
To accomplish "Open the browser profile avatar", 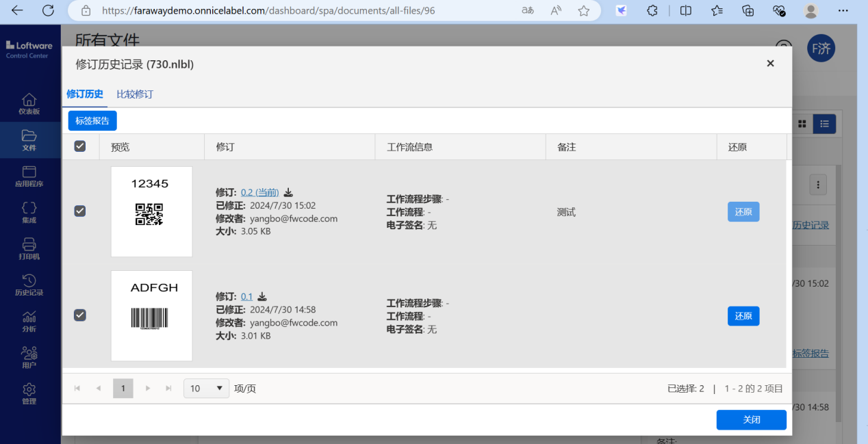I will [x=811, y=10].
